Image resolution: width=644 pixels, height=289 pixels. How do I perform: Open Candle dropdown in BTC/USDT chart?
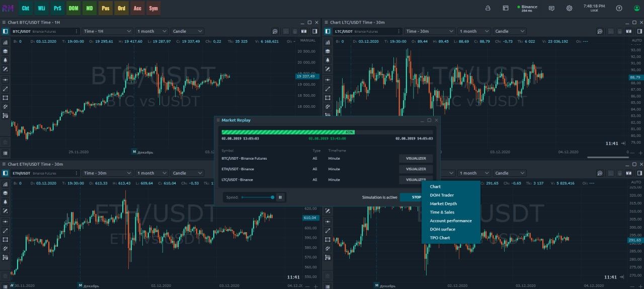pos(187,31)
